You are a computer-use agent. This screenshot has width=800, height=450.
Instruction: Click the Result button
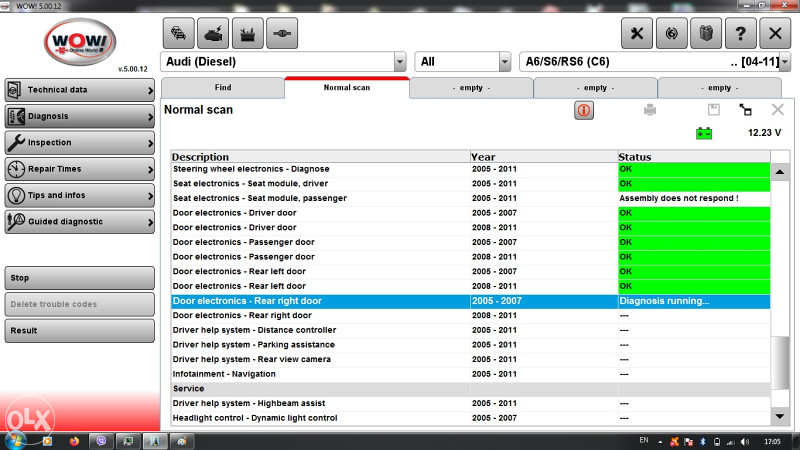pyautogui.click(x=80, y=330)
